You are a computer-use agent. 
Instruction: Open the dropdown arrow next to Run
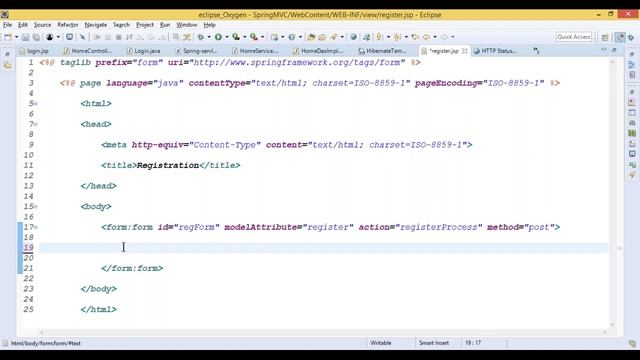pyautogui.click(x=227, y=37)
